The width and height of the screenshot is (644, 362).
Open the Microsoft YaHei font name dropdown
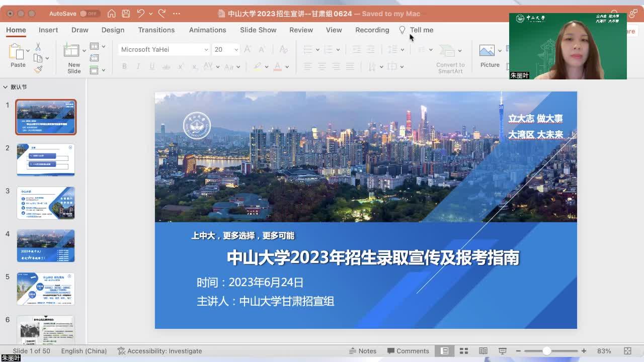pos(206,49)
